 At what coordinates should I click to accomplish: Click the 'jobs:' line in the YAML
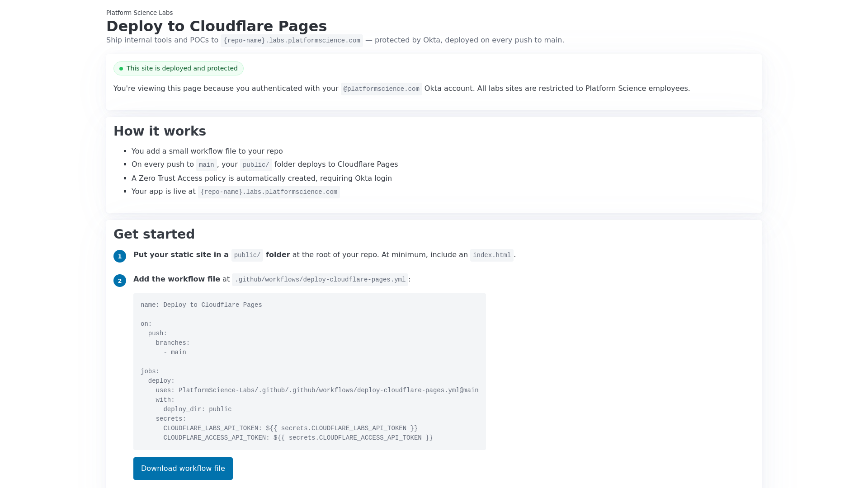pos(150,371)
